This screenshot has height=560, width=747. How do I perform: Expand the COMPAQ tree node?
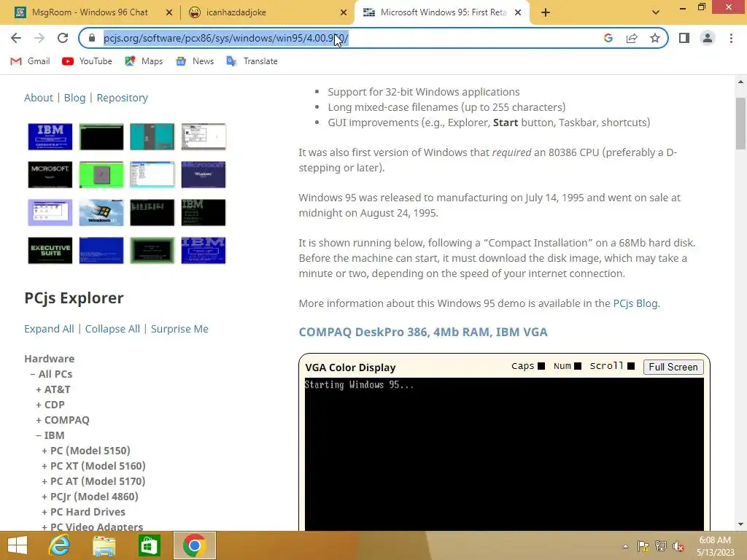coord(63,420)
